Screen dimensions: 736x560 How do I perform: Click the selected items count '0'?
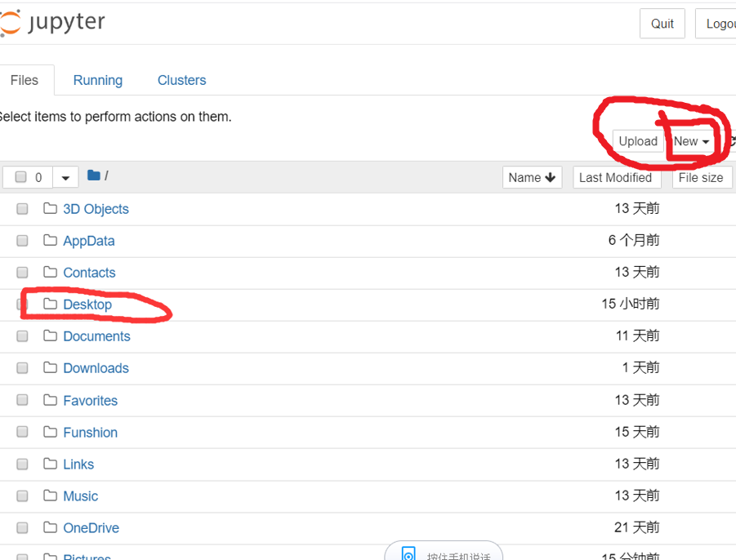point(38,177)
